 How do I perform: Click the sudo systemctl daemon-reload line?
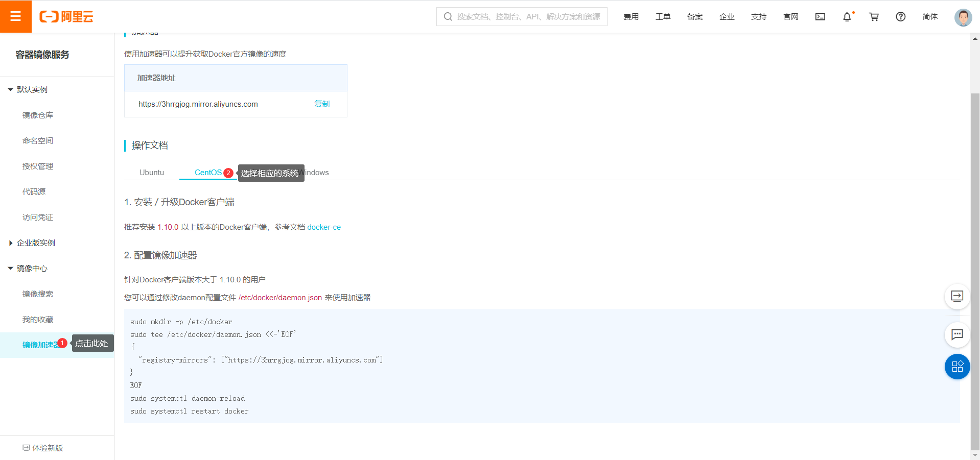coord(188,399)
